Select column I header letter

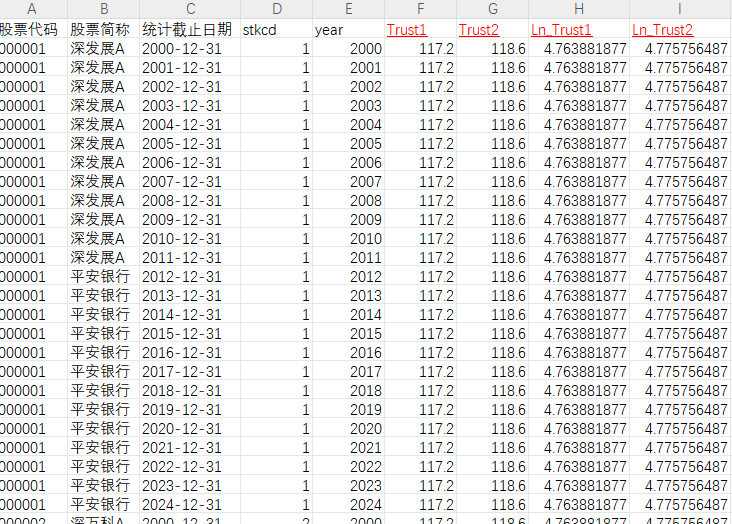(680, 9)
